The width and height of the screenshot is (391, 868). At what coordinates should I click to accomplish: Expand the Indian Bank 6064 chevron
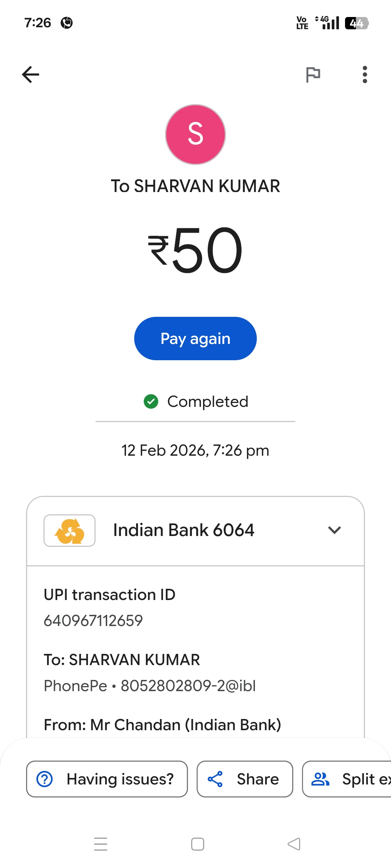[335, 530]
